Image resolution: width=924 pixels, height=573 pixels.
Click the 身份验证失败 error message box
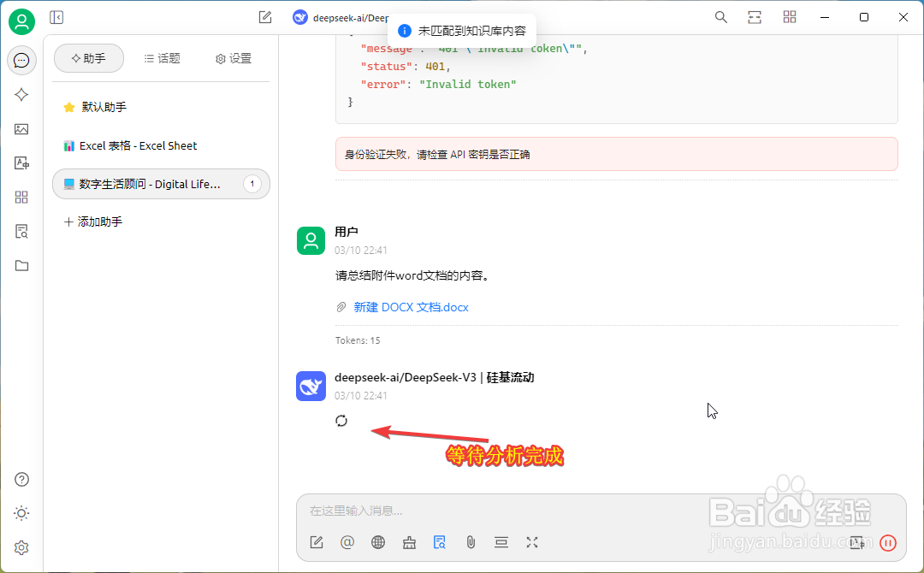click(x=616, y=154)
